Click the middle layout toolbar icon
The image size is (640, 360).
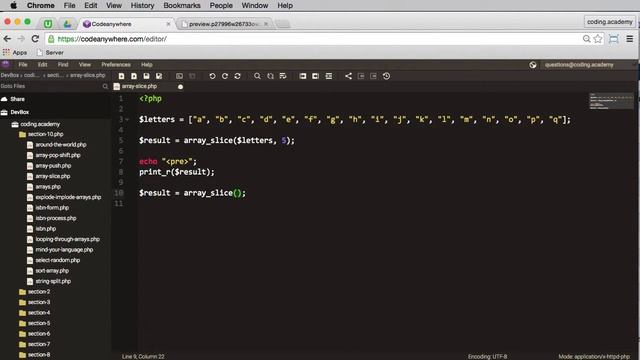point(316,76)
